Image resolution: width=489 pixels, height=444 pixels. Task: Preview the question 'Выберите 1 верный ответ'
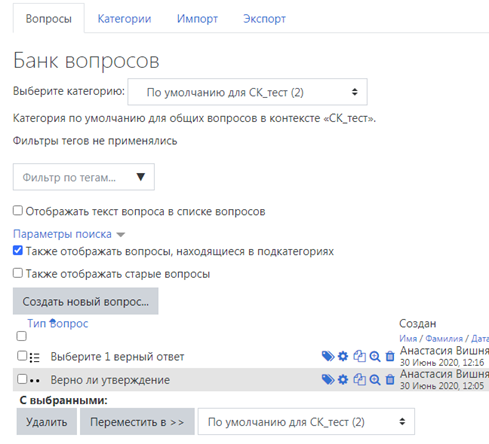375,356
